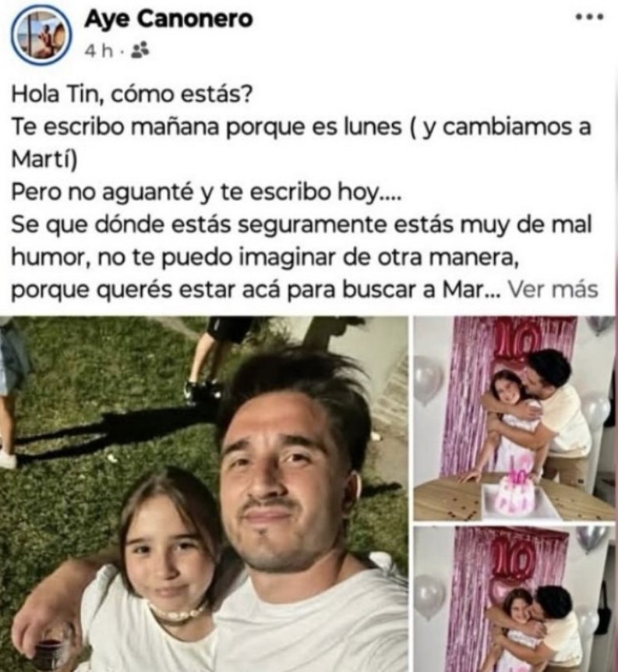The width and height of the screenshot is (618, 672).
Task: Open the large selfie photo on grass
Action: (x=203, y=493)
